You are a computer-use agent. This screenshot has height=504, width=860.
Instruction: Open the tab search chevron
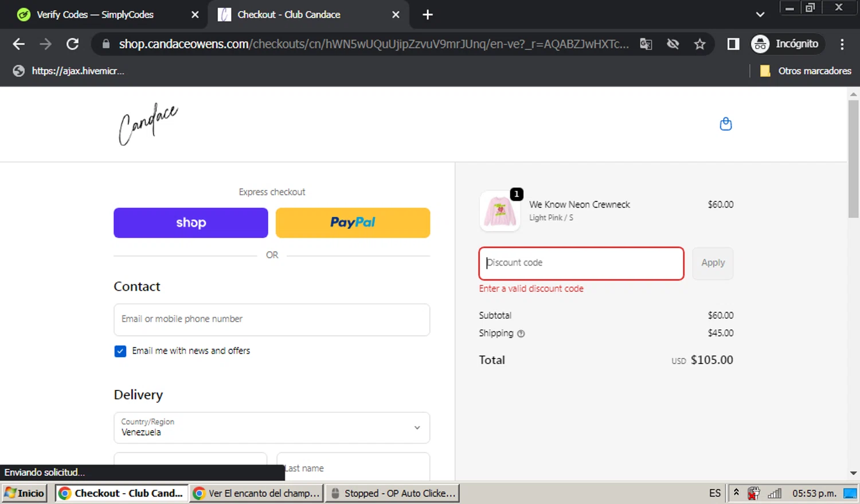pyautogui.click(x=760, y=15)
